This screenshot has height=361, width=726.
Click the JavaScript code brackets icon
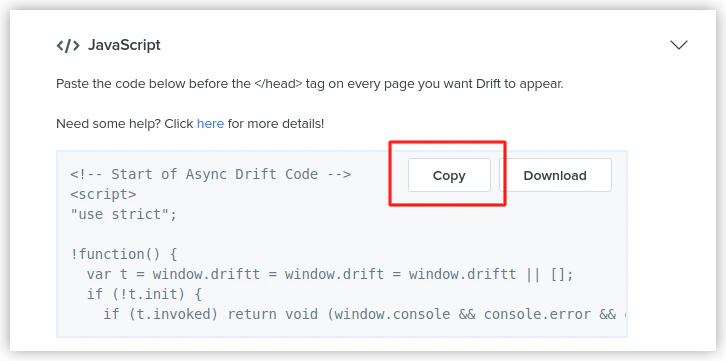pyautogui.click(x=68, y=45)
